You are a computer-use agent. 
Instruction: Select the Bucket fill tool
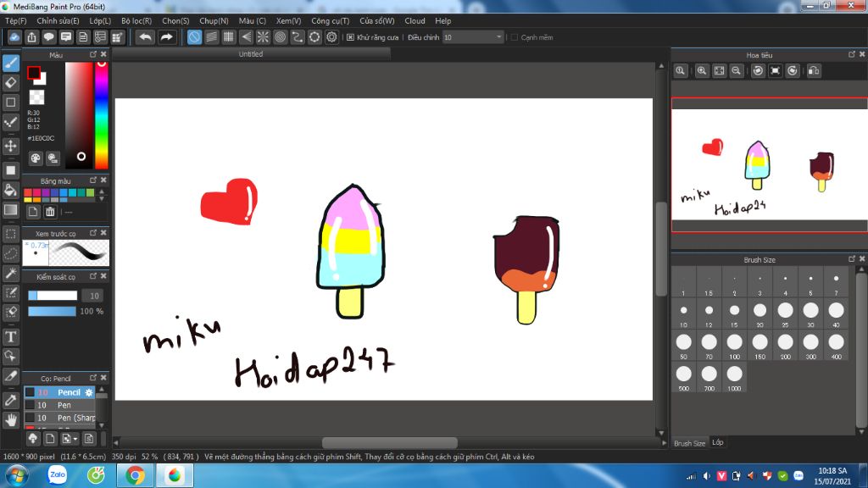(x=10, y=190)
